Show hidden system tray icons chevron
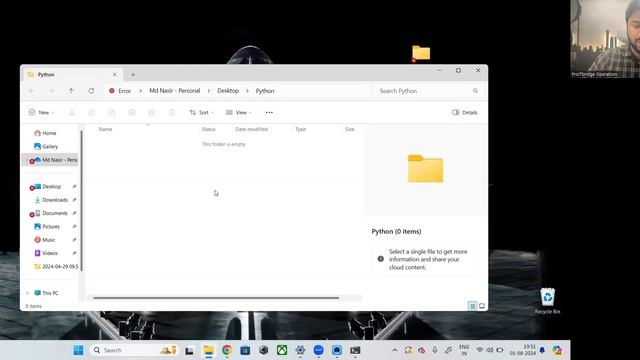This screenshot has width=640, height=360. 395,350
